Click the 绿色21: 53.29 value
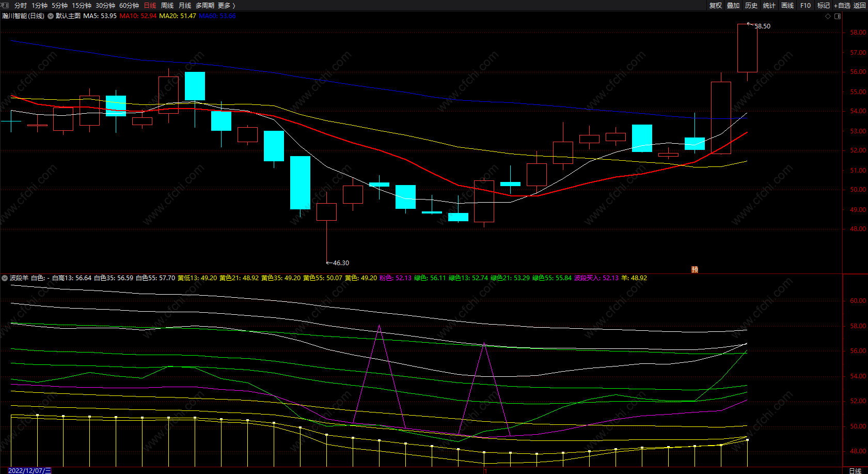 [x=510, y=278]
